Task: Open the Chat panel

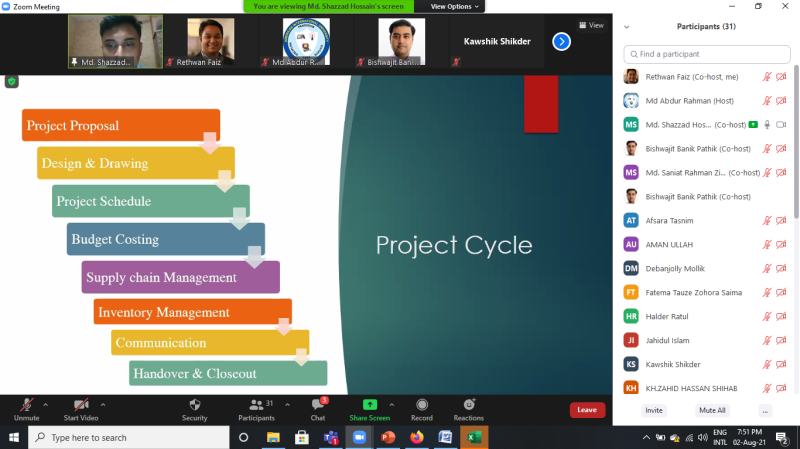Action: 317,404
